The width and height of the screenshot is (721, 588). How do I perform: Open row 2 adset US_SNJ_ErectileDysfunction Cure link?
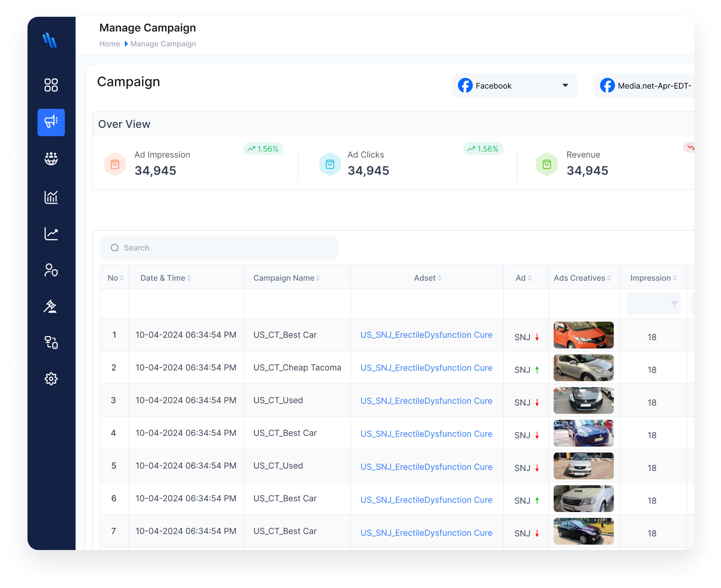(426, 368)
